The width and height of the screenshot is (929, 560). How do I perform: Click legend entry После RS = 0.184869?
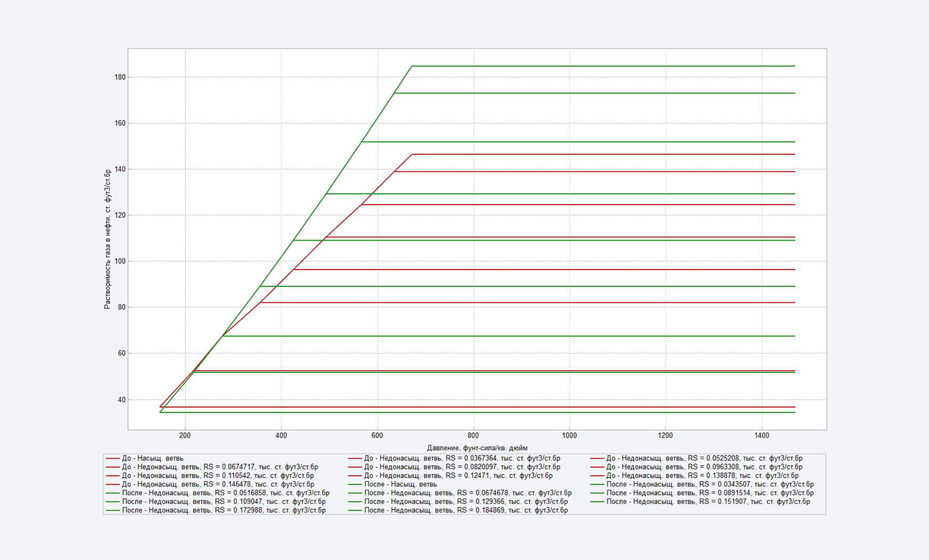458,510
